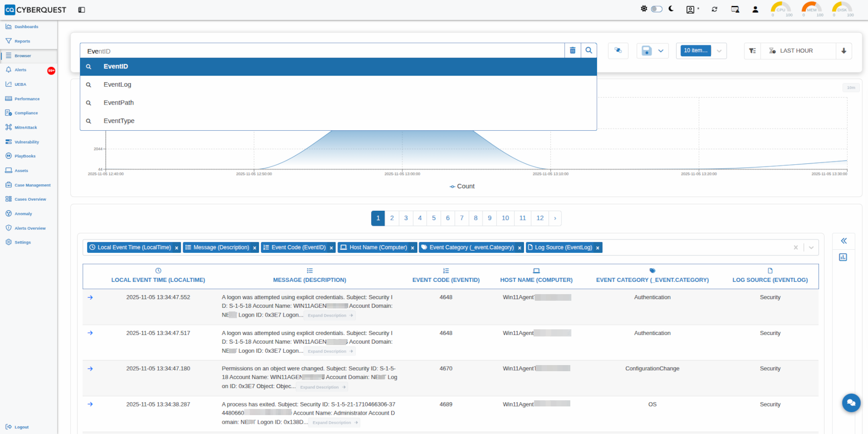The height and width of the screenshot is (434, 868).
Task: Click the magnifier search button in query bar
Action: 589,51
